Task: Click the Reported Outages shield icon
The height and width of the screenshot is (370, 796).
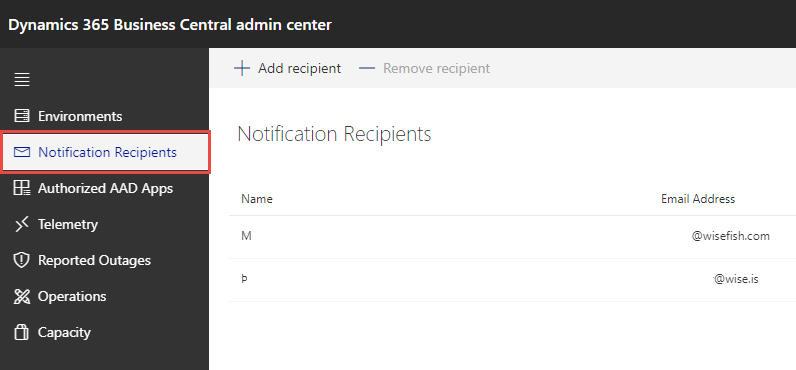Action: click(x=22, y=260)
